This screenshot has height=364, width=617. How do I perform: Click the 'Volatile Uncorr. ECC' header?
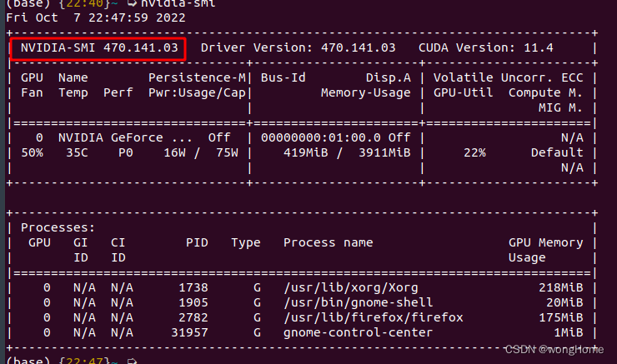(x=508, y=77)
